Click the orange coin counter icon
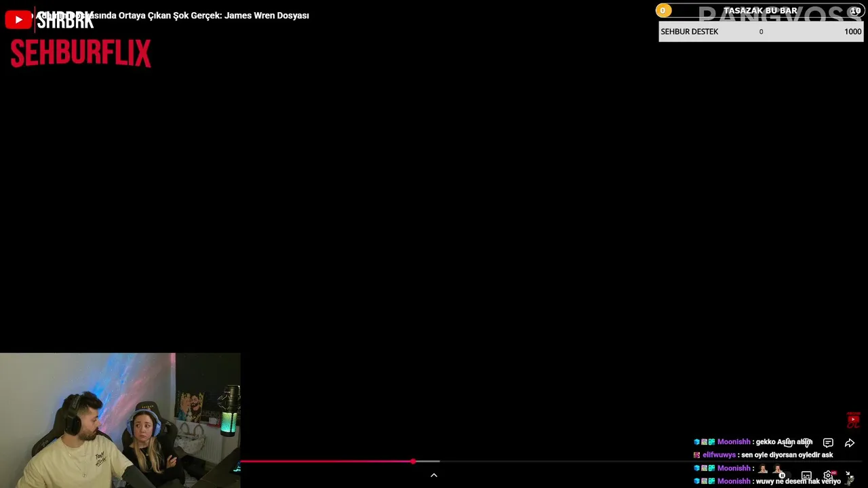 coord(663,10)
